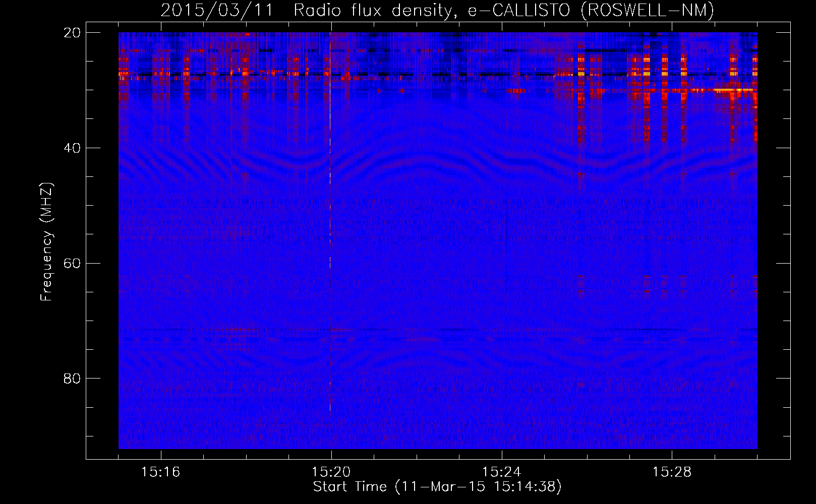
Task: Click the 40 frequency tick label
Action: pyautogui.click(x=73, y=148)
